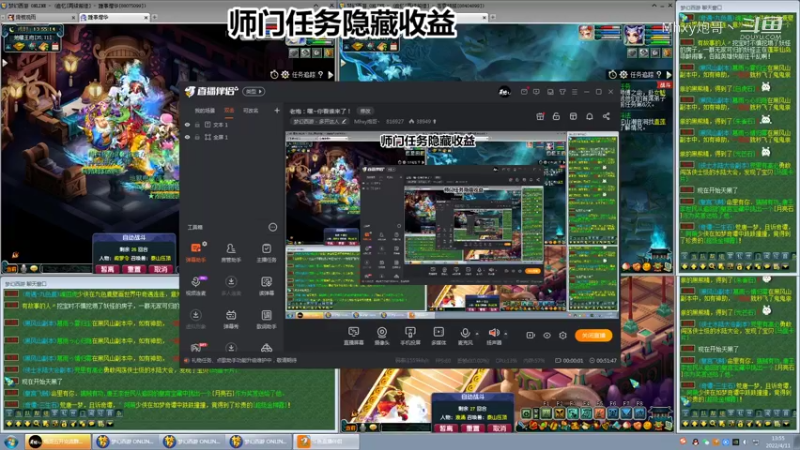
Task: Lock the 文本 1 layer
Action: coord(197,124)
